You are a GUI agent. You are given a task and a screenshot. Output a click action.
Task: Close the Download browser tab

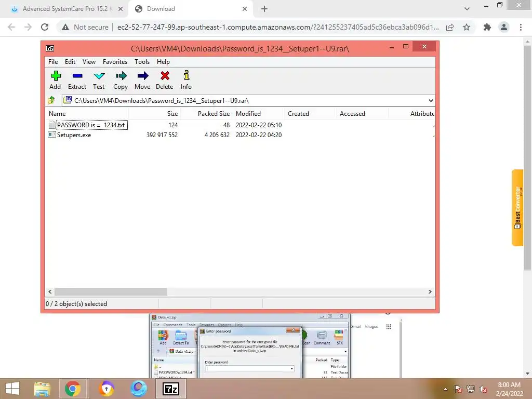(245, 9)
